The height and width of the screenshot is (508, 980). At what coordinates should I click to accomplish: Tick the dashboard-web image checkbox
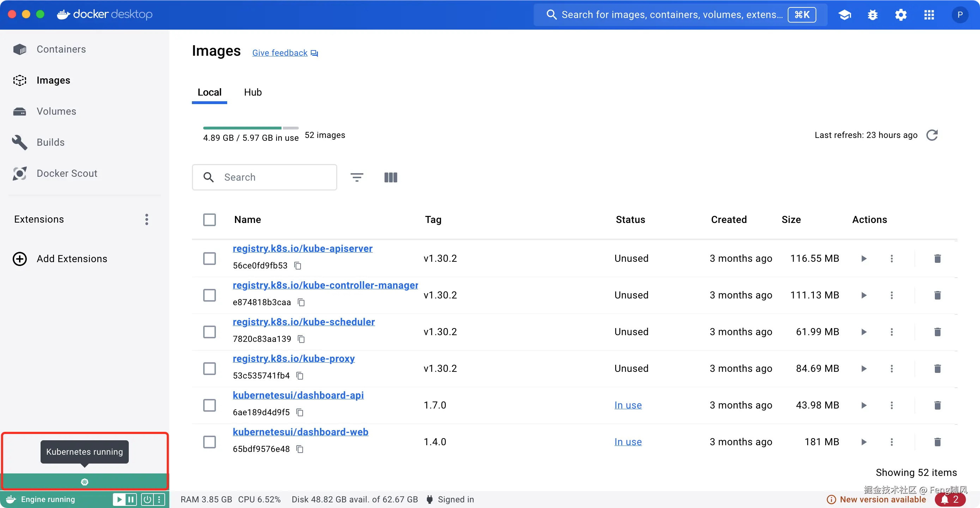[209, 442]
